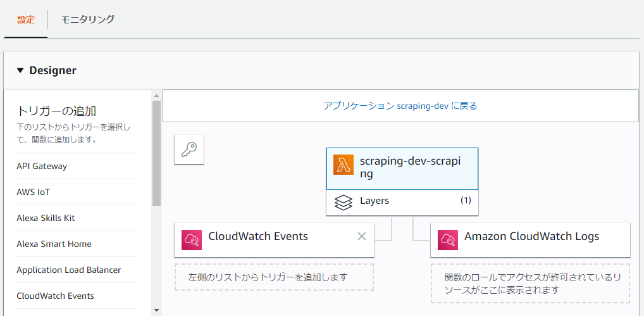Collapse the Designer section triangle
This screenshot has width=644, height=316.
[x=20, y=70]
